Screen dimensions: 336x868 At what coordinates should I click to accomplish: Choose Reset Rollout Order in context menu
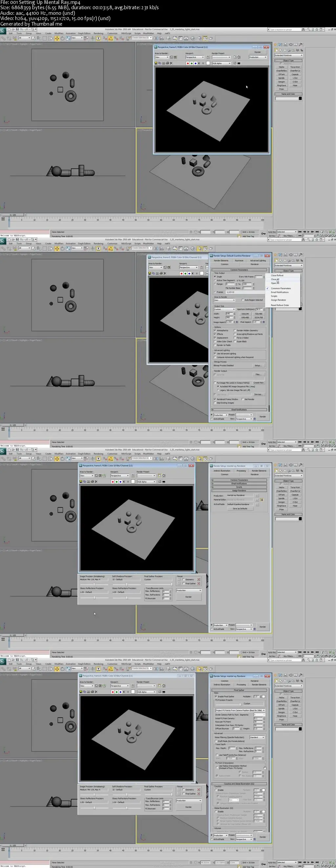280,305
